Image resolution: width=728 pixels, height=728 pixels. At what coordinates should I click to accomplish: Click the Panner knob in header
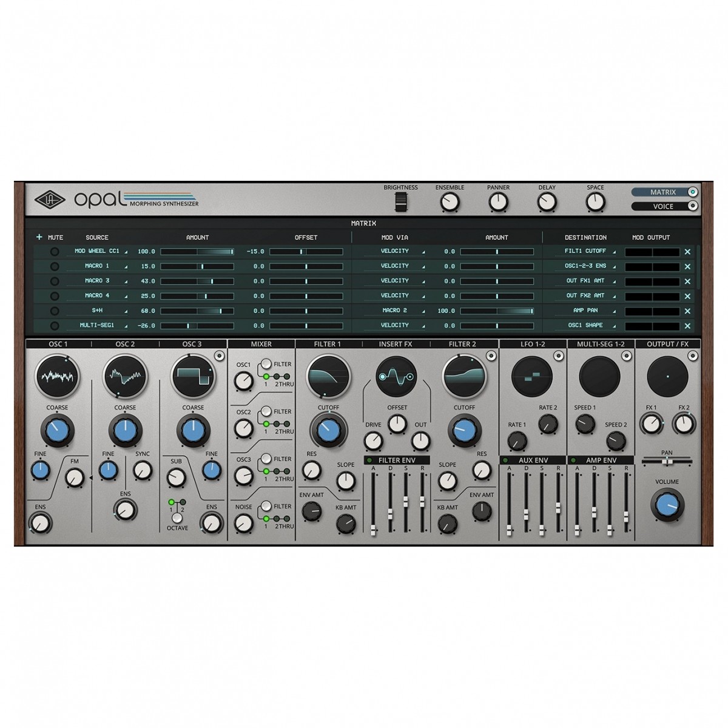coord(498,202)
